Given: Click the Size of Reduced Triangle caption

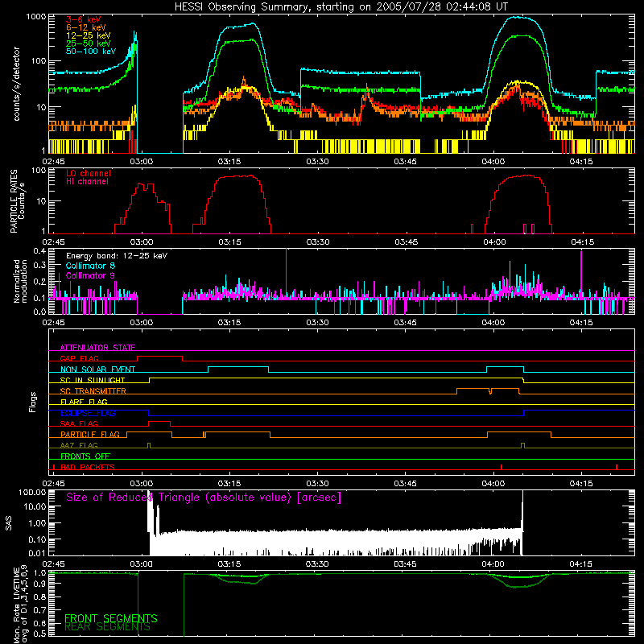Looking at the screenshot, I should pos(204,497).
